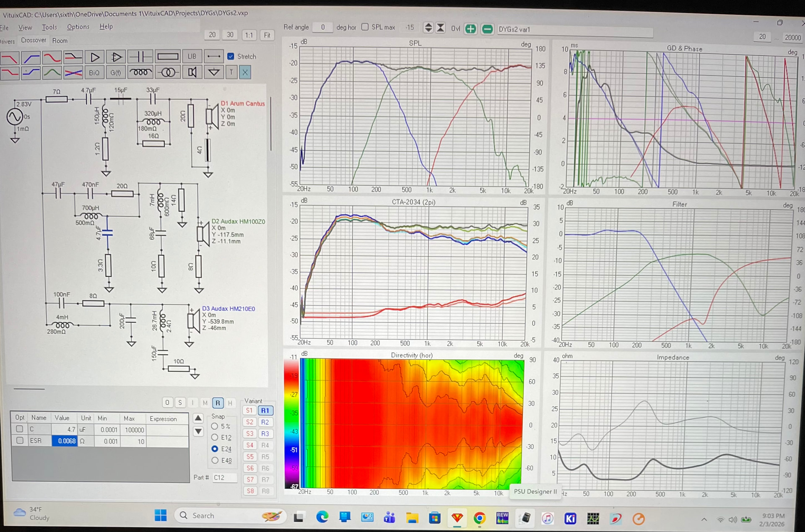Select the capacitor component icon

pyautogui.click(x=140, y=57)
